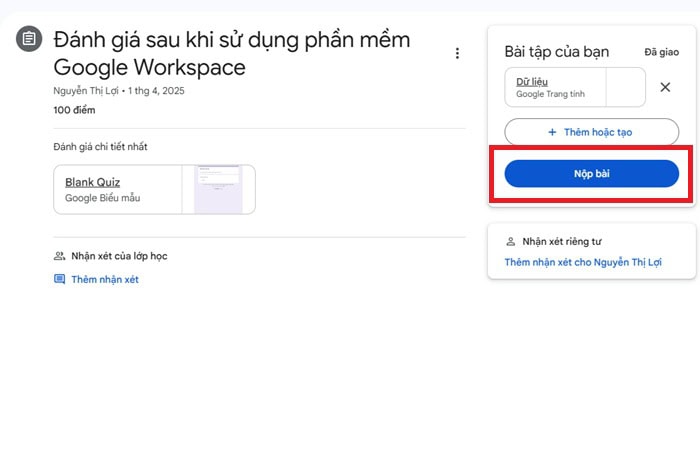
Task: Click the class comments people icon
Action: (x=59, y=256)
